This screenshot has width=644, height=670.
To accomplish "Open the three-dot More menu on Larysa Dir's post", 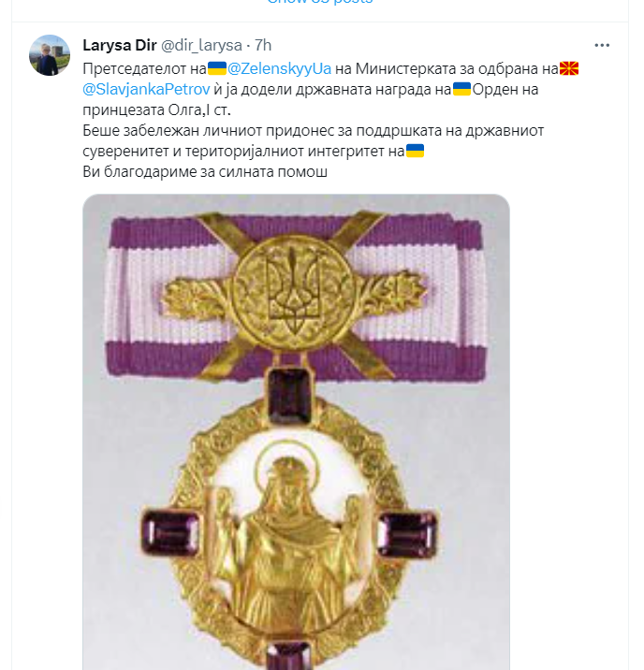I will [x=602, y=45].
